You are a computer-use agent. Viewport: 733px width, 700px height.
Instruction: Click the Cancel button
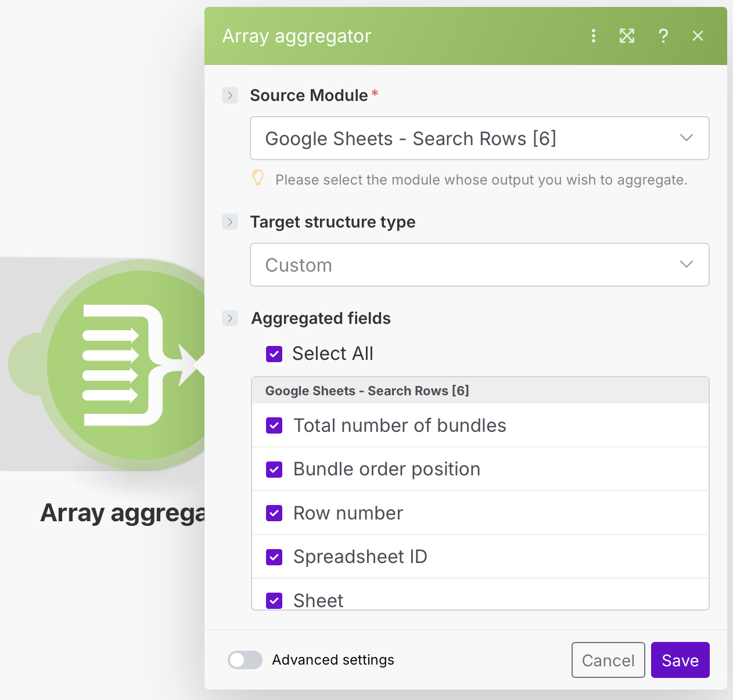[608, 660]
